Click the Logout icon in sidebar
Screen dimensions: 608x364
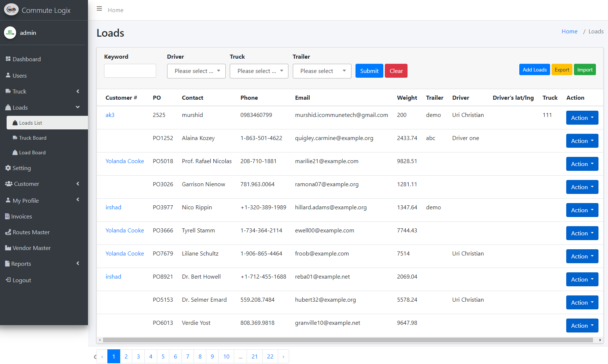click(8, 280)
